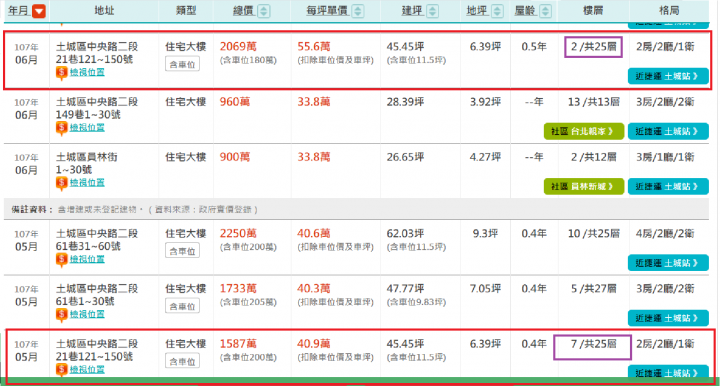Click 近捷運 土城站 button in the 900萬 row

pos(668,186)
